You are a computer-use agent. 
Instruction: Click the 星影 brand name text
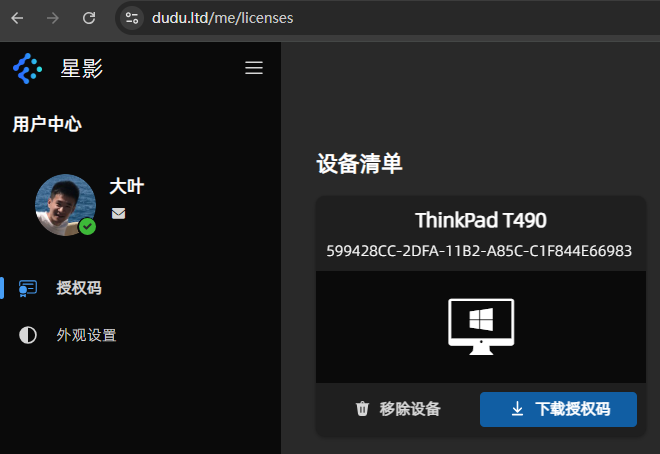click(x=82, y=68)
